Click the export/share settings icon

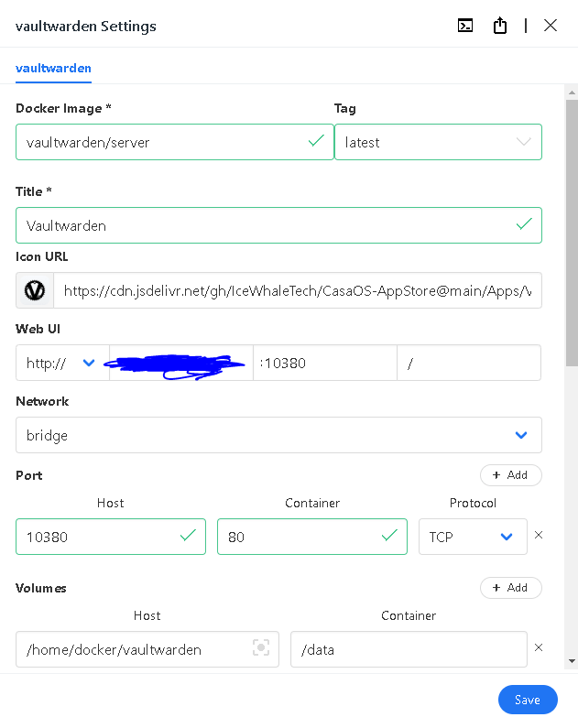pos(500,26)
